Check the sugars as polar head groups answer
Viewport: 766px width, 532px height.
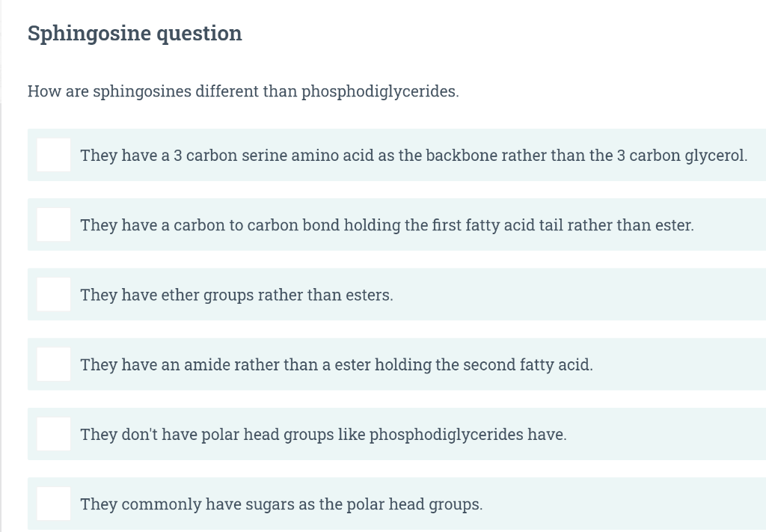53,503
